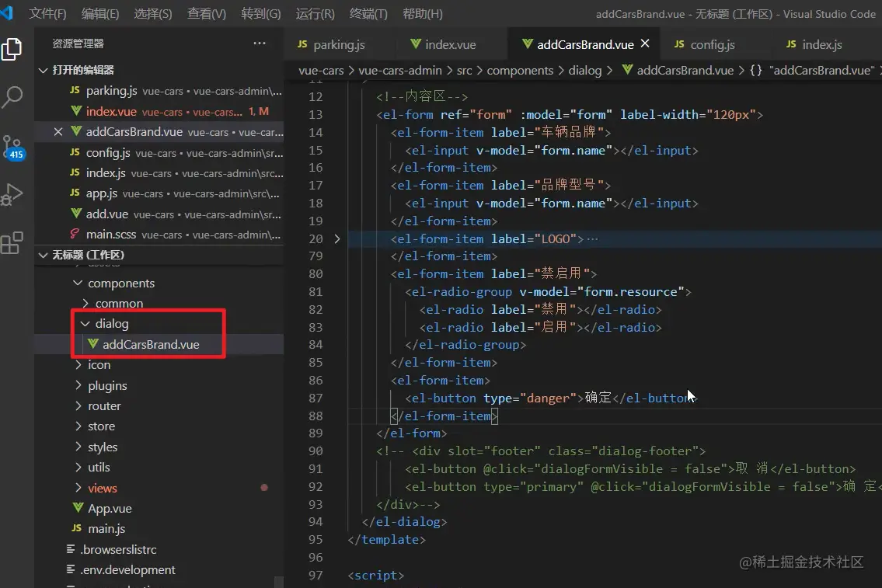
Task: Open the Run and Debug view
Action: click(x=12, y=194)
